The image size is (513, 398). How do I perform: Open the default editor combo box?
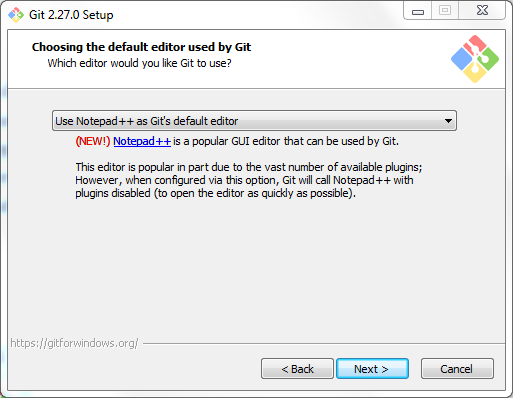[254, 121]
